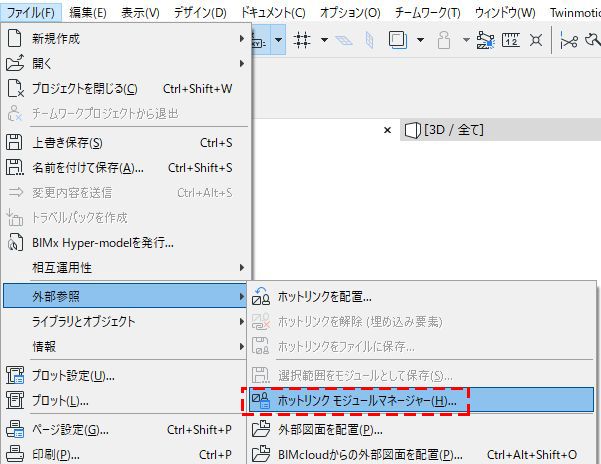Image resolution: width=601 pixels, height=464 pixels.
Task: Expand the 開く submenu
Action: tap(126, 64)
